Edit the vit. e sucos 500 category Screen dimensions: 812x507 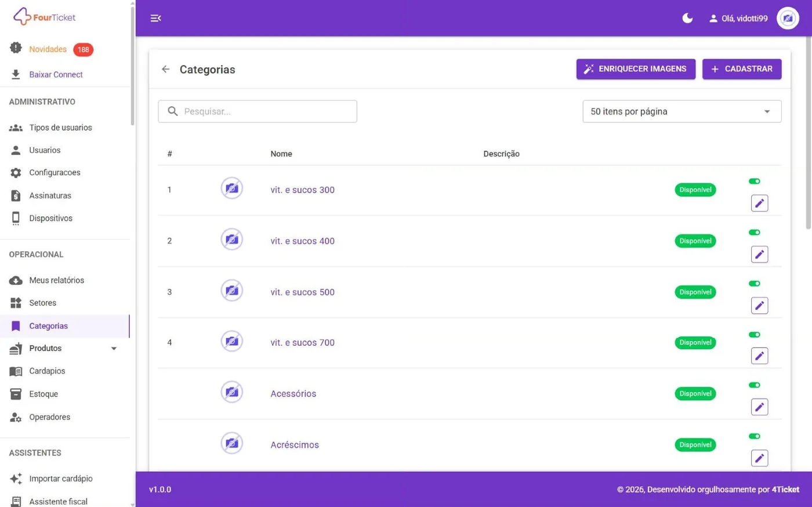click(759, 305)
